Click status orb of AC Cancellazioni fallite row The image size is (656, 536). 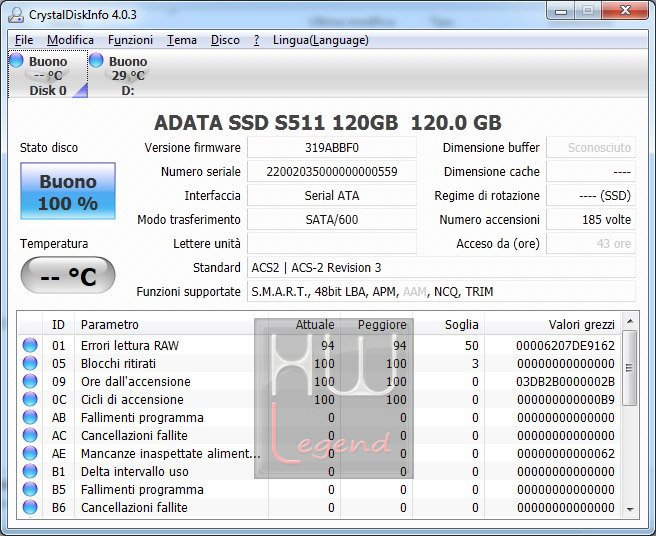(30, 435)
